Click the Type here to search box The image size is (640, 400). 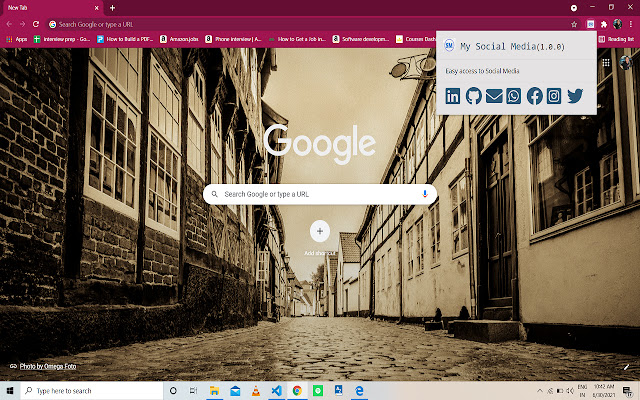[x=92, y=391]
